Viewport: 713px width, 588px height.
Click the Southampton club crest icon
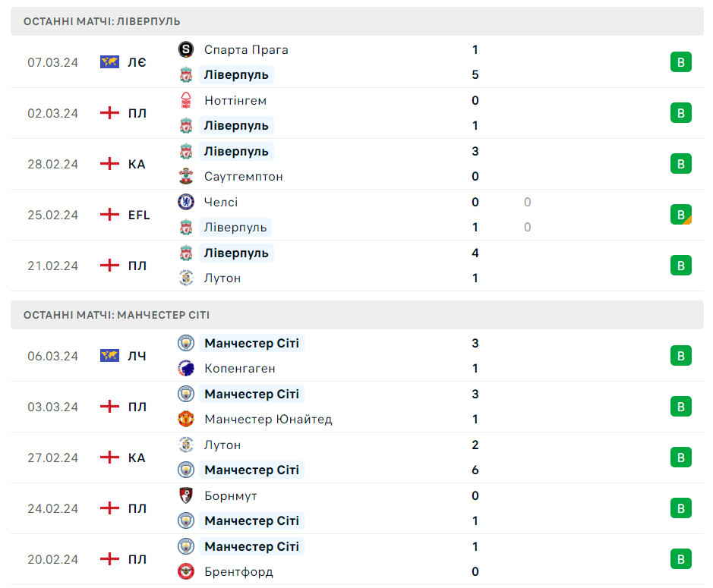coord(185,177)
